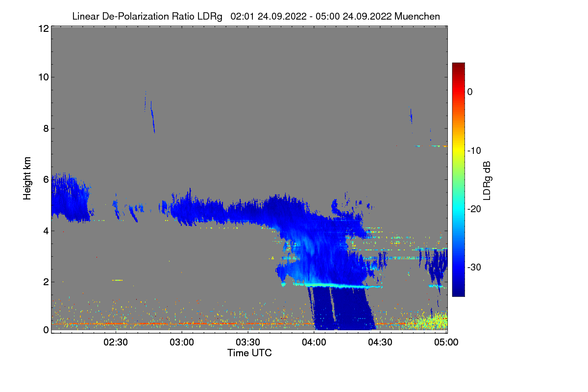The height and width of the screenshot is (392, 588).
Task: Click the LDRg color scale bar
Action: point(458,179)
